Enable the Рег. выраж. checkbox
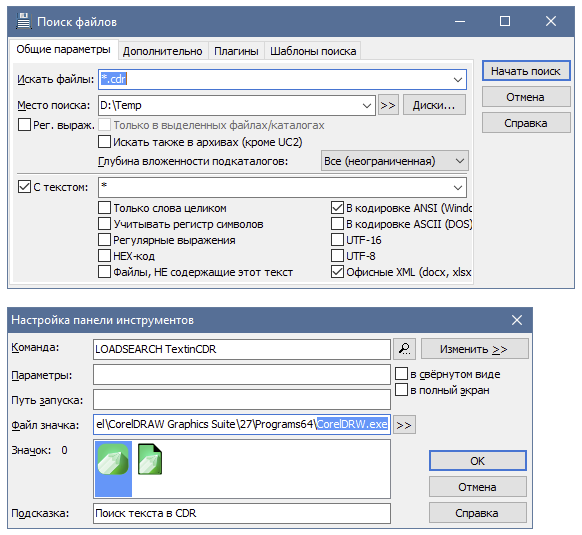582x535 pixels. tap(24, 125)
